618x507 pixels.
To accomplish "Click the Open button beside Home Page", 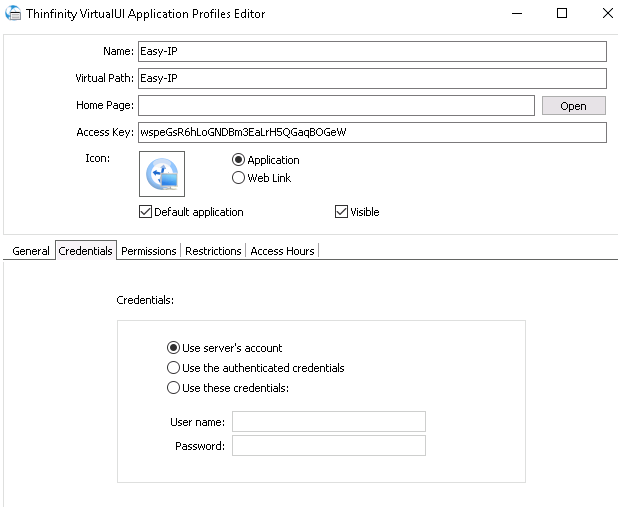I will pyautogui.click(x=573, y=106).
